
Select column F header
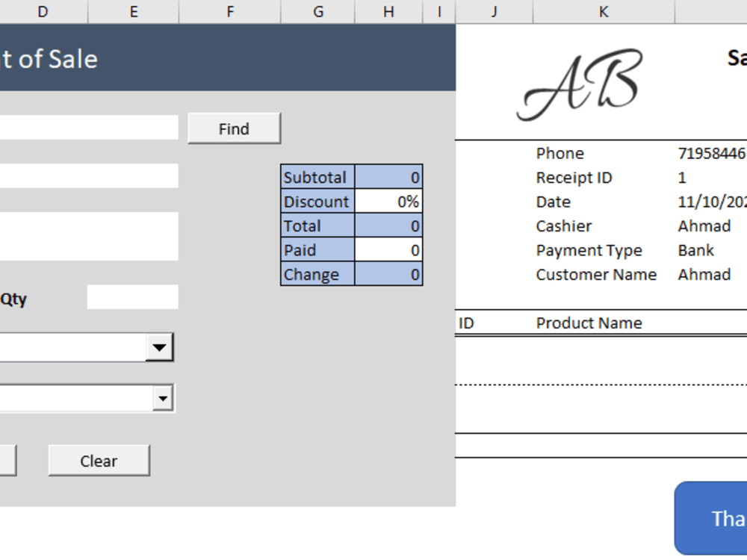pos(230,11)
